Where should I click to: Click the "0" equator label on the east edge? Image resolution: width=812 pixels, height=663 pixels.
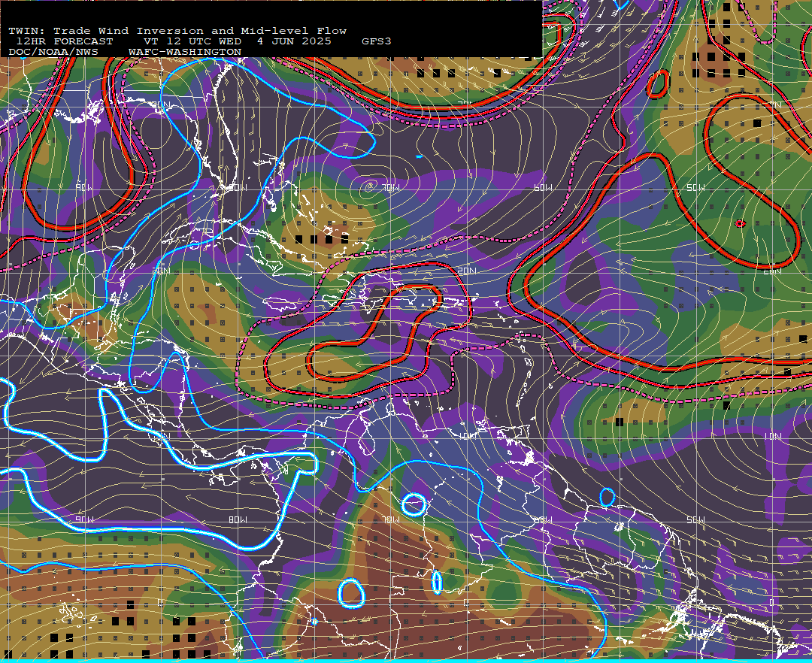(x=771, y=602)
